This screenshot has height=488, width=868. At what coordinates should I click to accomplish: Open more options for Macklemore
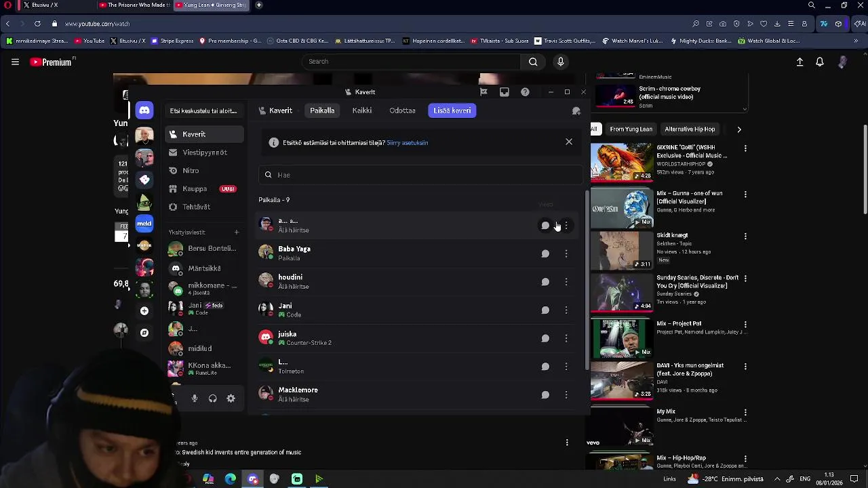tap(566, 394)
